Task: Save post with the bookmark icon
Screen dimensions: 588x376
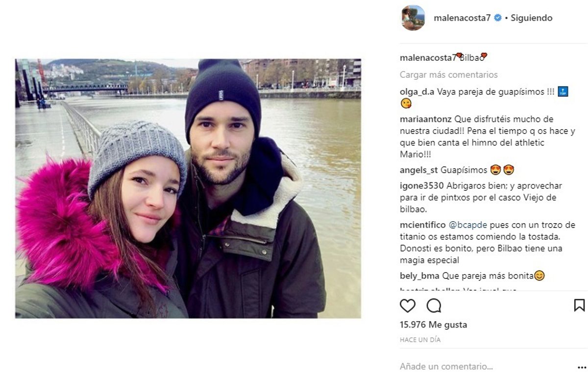Action: click(x=579, y=305)
